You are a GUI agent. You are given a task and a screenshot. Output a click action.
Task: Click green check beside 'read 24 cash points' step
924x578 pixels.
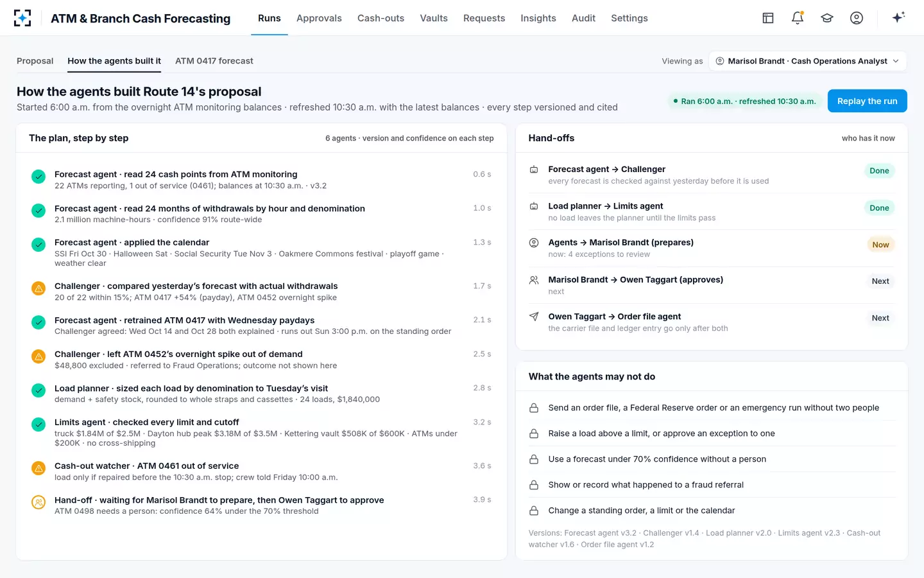point(38,176)
